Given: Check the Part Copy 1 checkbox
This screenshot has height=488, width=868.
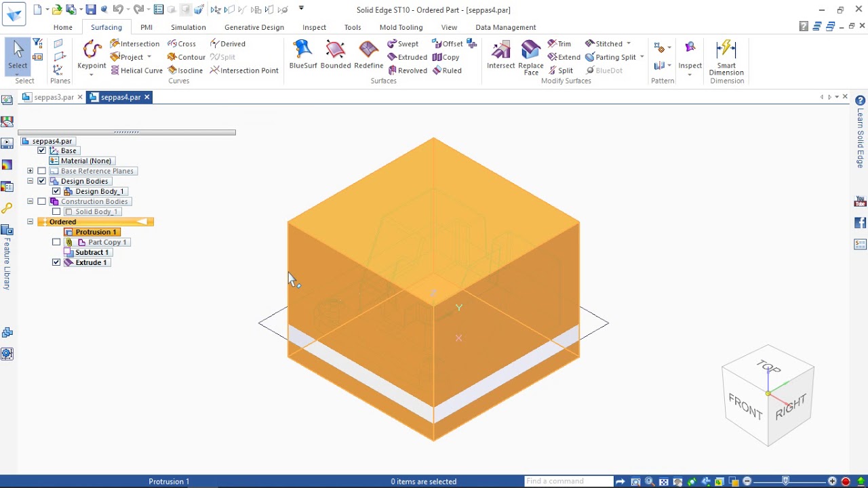Looking at the screenshot, I should [x=56, y=242].
